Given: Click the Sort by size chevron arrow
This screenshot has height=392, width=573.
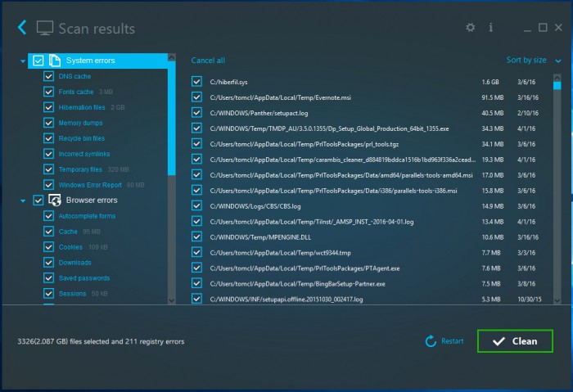Looking at the screenshot, I should pos(558,61).
